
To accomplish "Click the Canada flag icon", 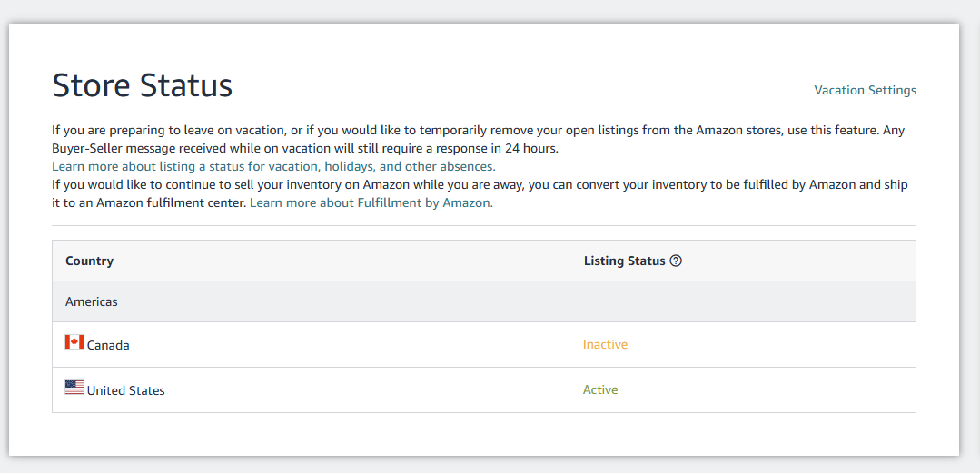I will click(74, 341).
